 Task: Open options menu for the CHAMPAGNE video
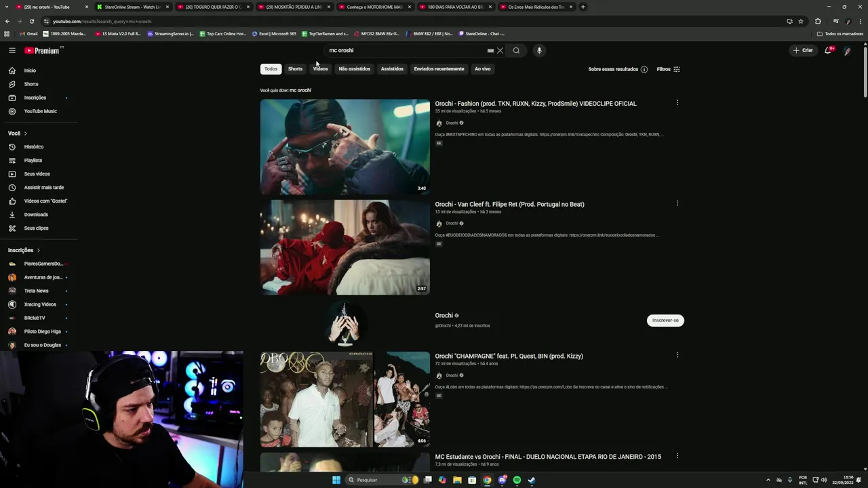click(677, 355)
